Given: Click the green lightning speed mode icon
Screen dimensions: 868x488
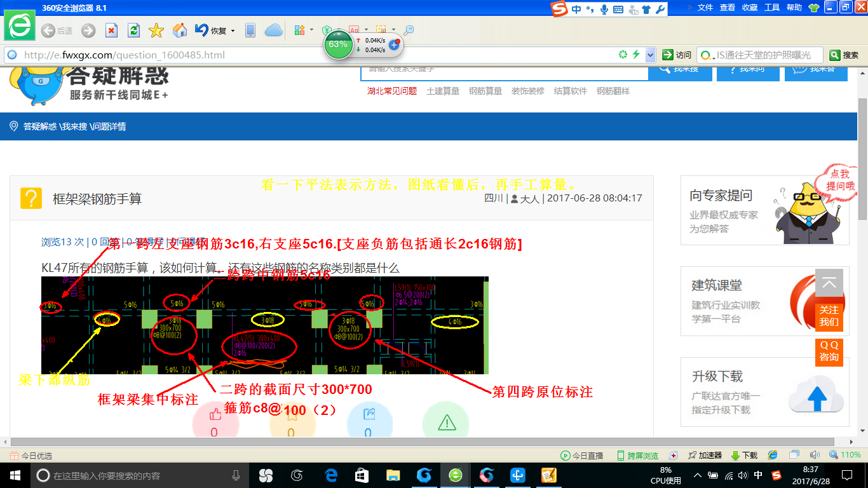Looking at the screenshot, I should click(x=636, y=55).
